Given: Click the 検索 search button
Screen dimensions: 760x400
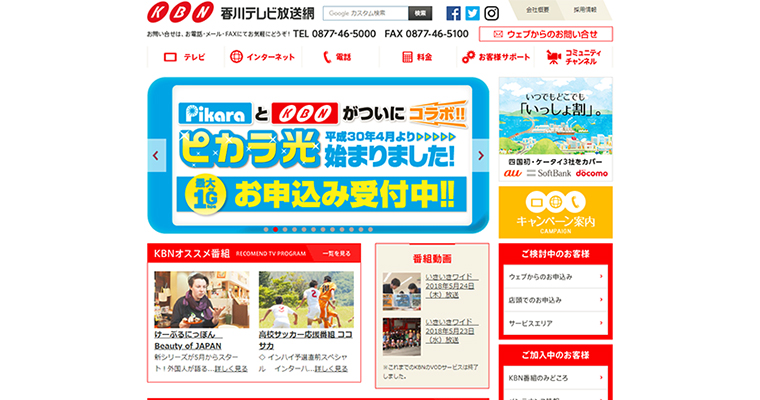Looking at the screenshot, I should click(420, 13).
